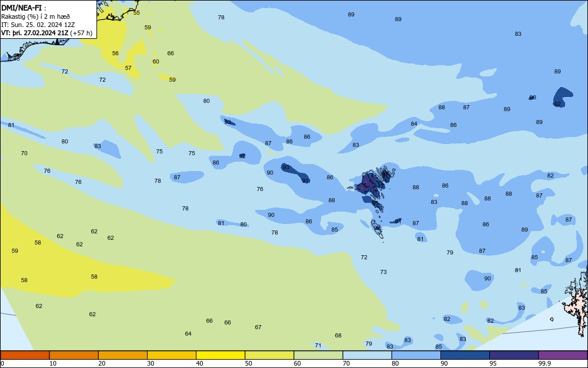Click the humidity value "55" on the map
This screenshot has width=588, height=368.
click(x=136, y=13)
